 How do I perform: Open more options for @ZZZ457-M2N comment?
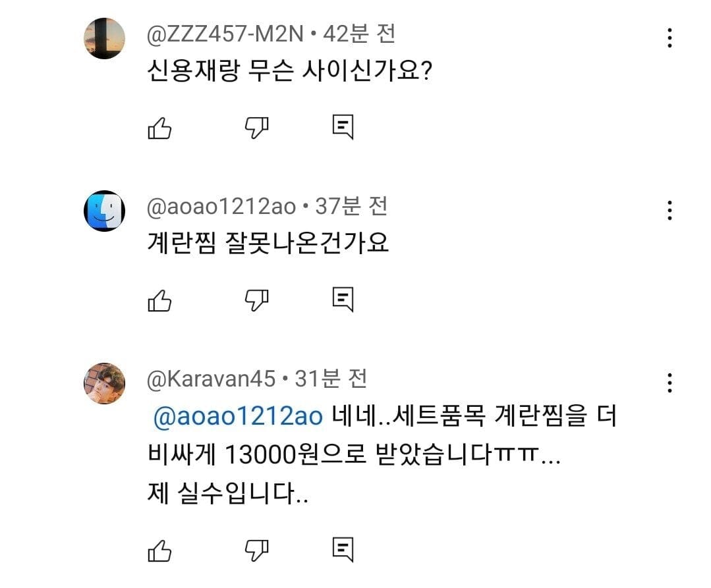[669, 38]
